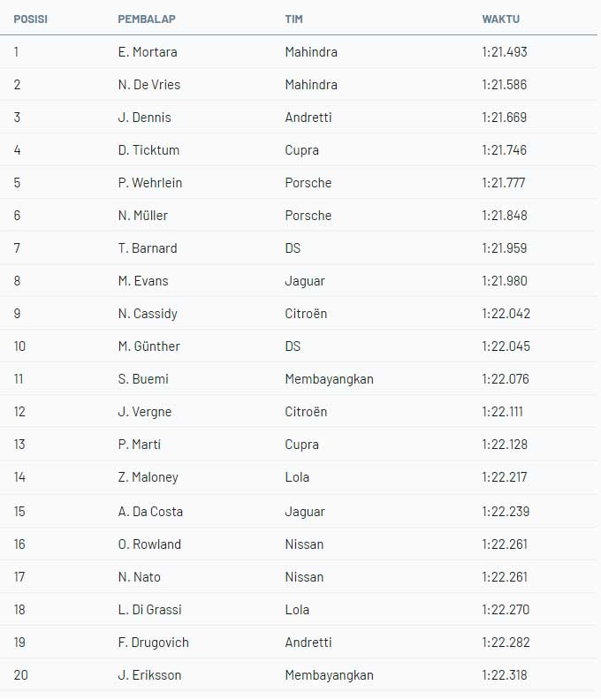Select the Andretti team cell for J. Dennis
This screenshot has height=700, width=601.
[308, 118]
